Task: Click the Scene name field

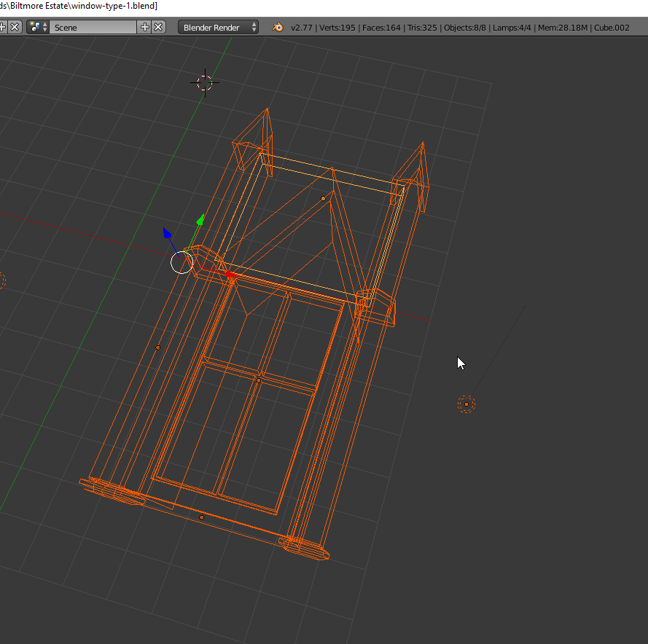Action: click(x=94, y=27)
